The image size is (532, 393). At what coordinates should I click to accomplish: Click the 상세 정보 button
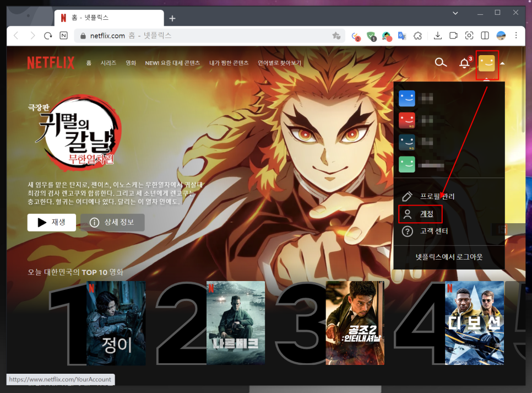tap(113, 223)
